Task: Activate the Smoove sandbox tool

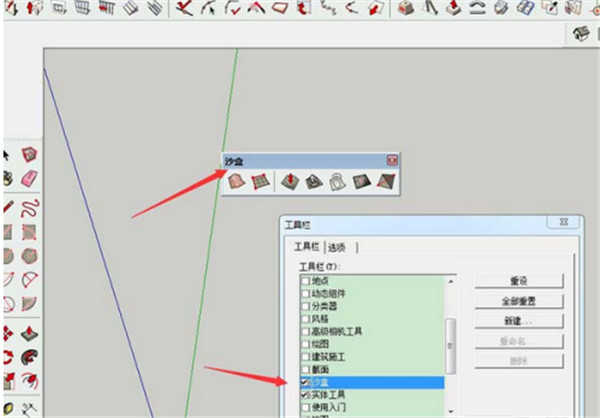Action: (x=291, y=181)
